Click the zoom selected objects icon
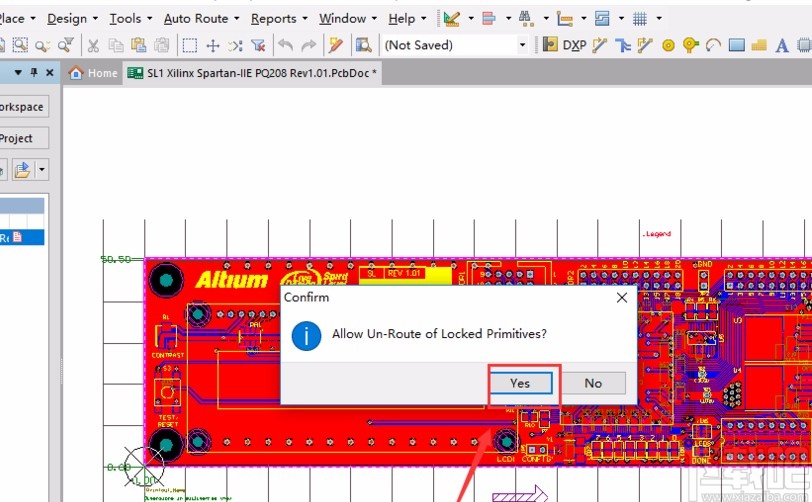The image size is (812, 502). [x=42, y=46]
